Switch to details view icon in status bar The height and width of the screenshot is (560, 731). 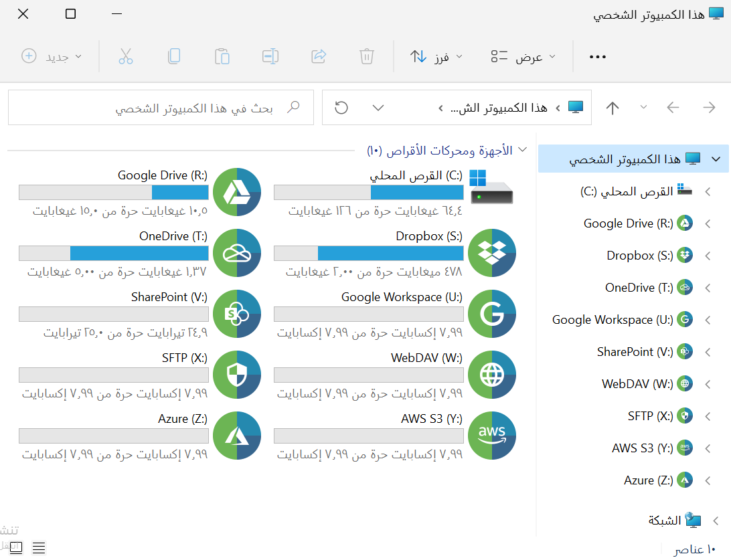[39, 548]
